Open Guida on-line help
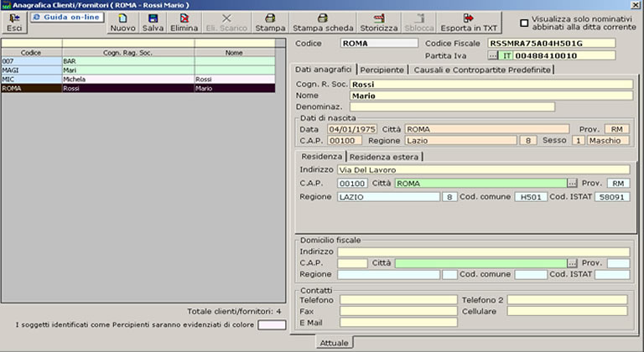The height and width of the screenshot is (352, 644). tap(65, 17)
